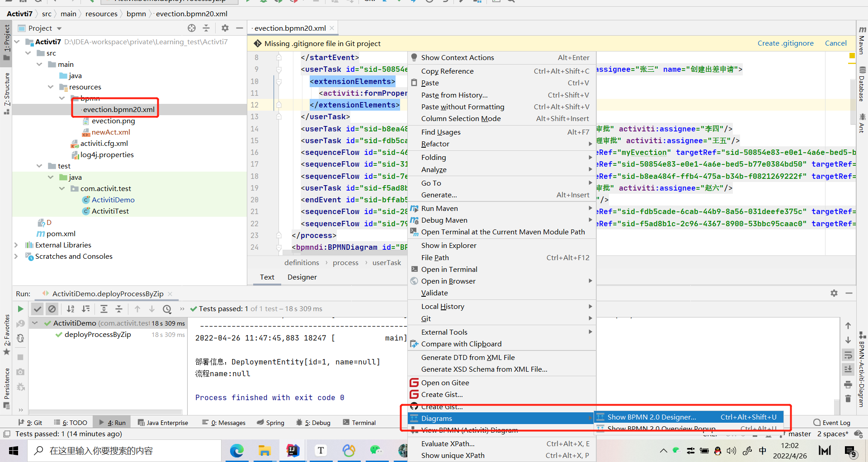Stop process square icon in Run panel
Screen dimensions: 868x462
[x=20, y=357]
